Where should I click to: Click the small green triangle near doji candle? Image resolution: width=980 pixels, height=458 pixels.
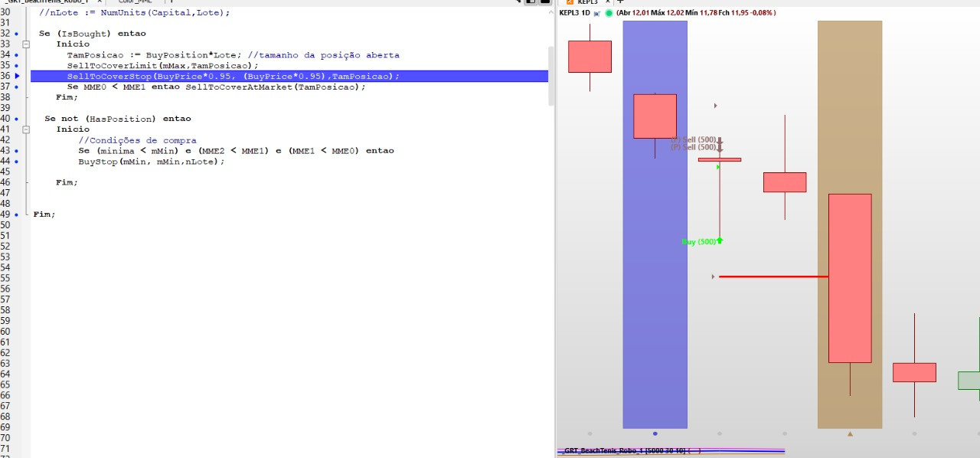[x=718, y=167]
